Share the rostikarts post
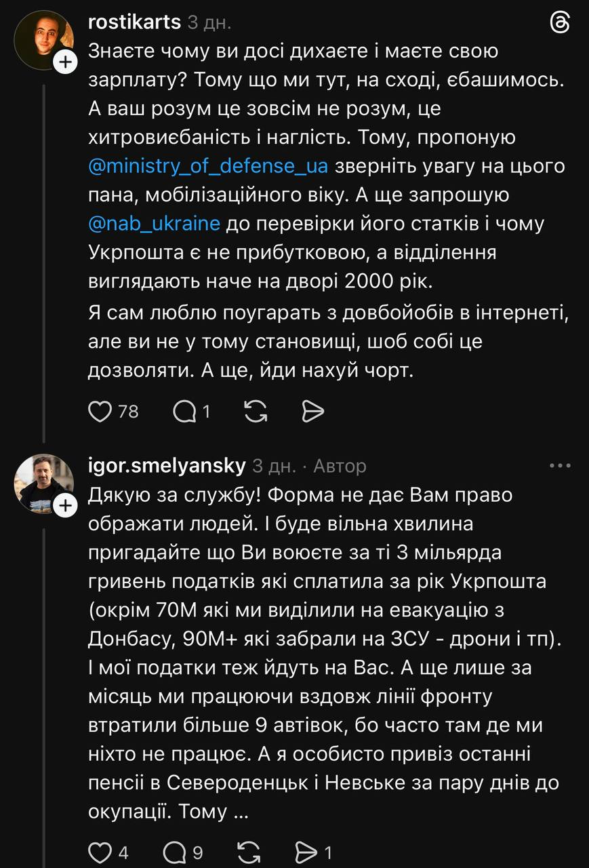The width and height of the screenshot is (589, 868). tap(312, 411)
